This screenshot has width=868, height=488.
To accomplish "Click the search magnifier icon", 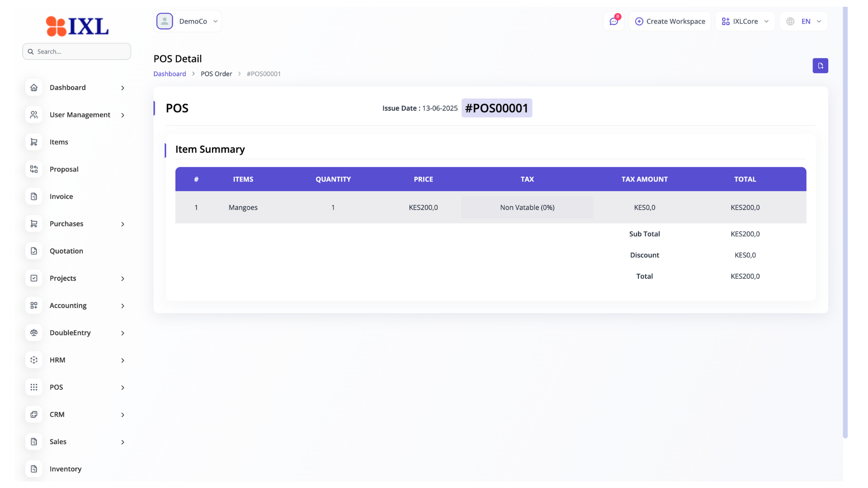I will click(x=31, y=52).
